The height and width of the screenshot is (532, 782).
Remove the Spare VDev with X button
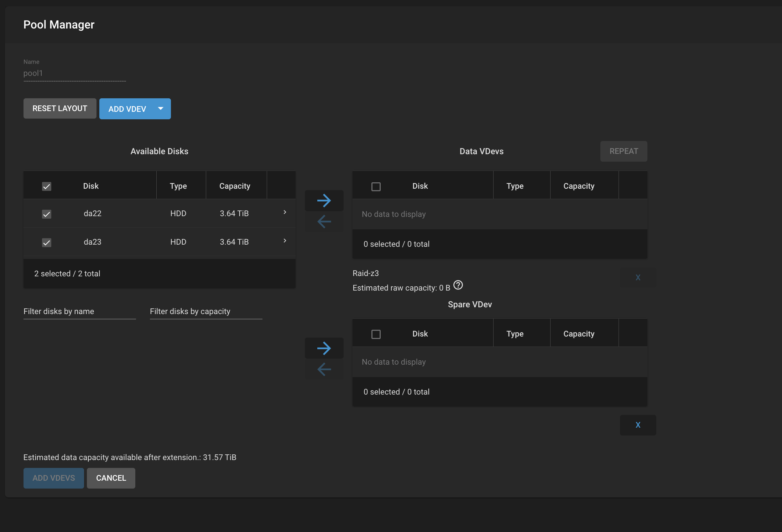(x=638, y=425)
